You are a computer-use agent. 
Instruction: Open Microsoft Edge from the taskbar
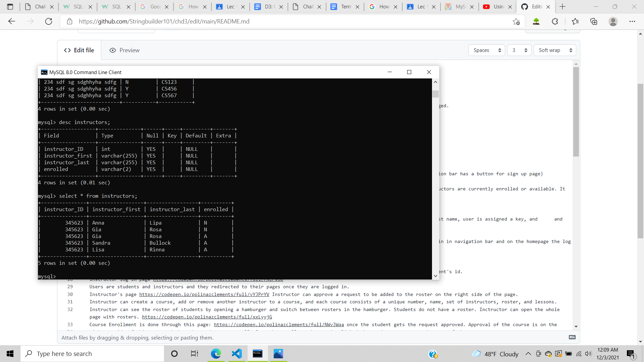[216, 354]
